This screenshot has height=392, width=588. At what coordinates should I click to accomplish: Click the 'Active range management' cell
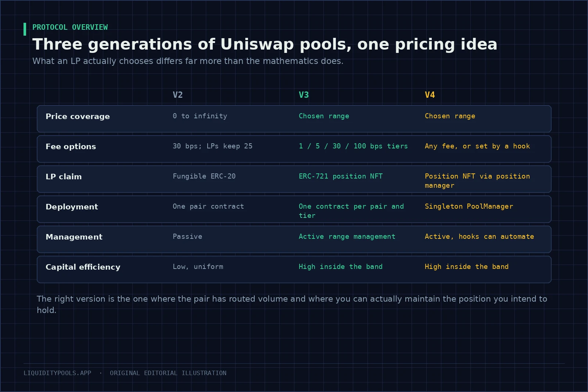click(347, 237)
